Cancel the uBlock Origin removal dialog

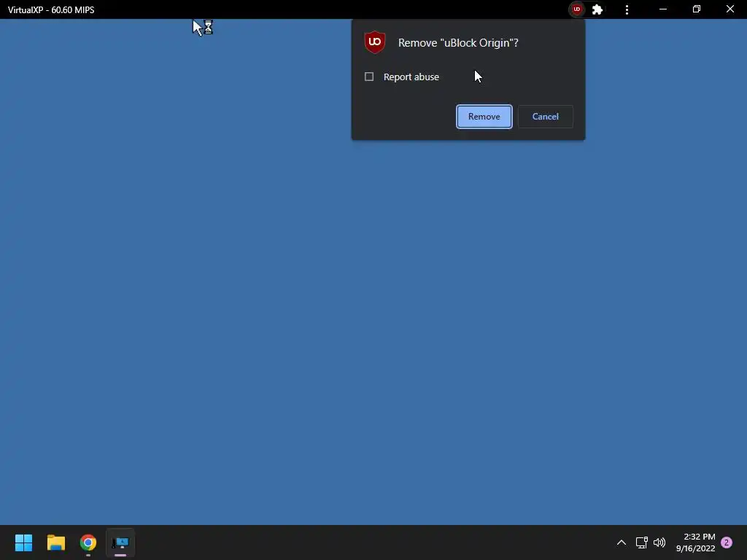(x=546, y=117)
